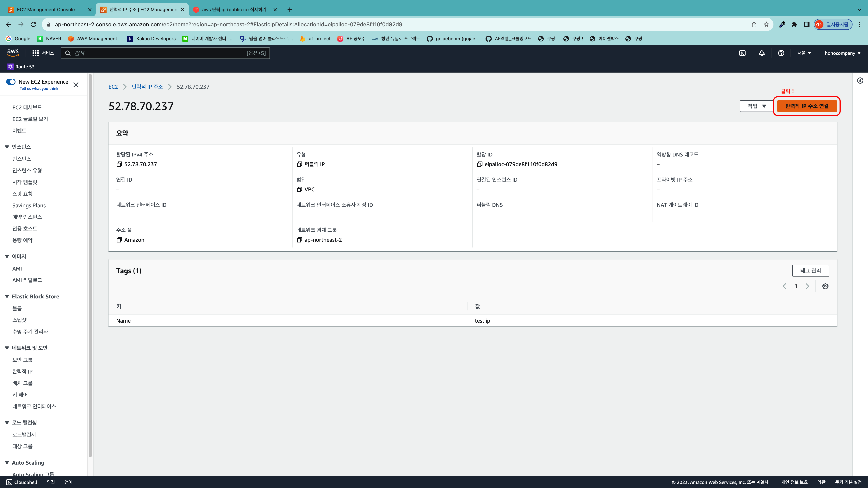Copy the allocation ID eipalloc value
Image resolution: width=868 pixels, height=488 pixels.
(480, 164)
